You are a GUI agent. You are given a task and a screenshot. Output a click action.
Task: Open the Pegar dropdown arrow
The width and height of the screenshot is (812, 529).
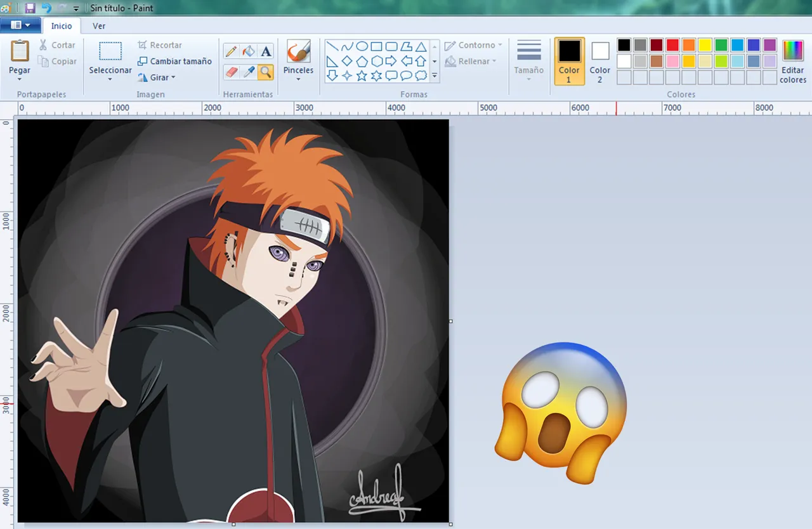pyautogui.click(x=20, y=79)
